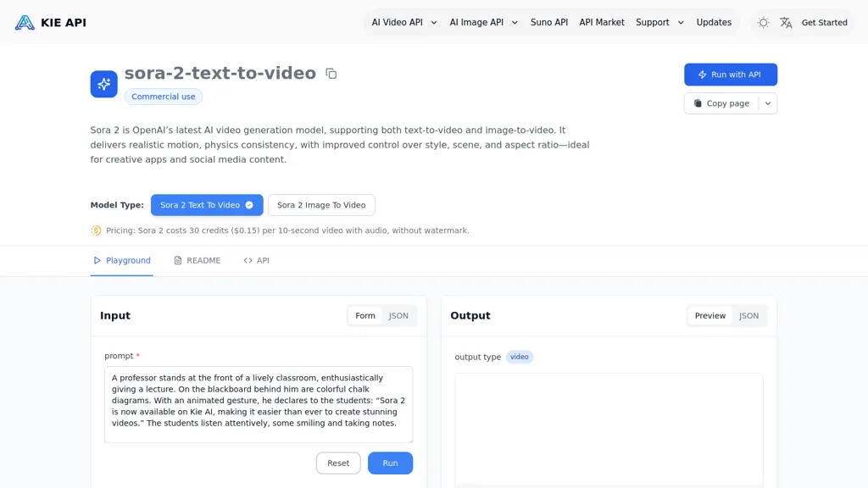
Task: Open the API tab
Action: coord(256,261)
